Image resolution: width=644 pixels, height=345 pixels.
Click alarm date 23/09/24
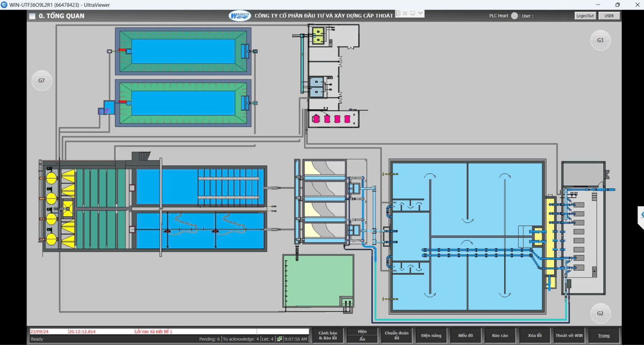tap(39, 331)
